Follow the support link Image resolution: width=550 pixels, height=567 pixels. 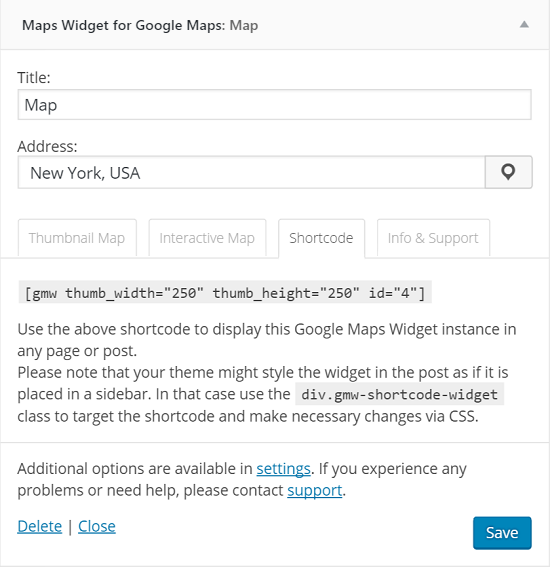point(315,490)
